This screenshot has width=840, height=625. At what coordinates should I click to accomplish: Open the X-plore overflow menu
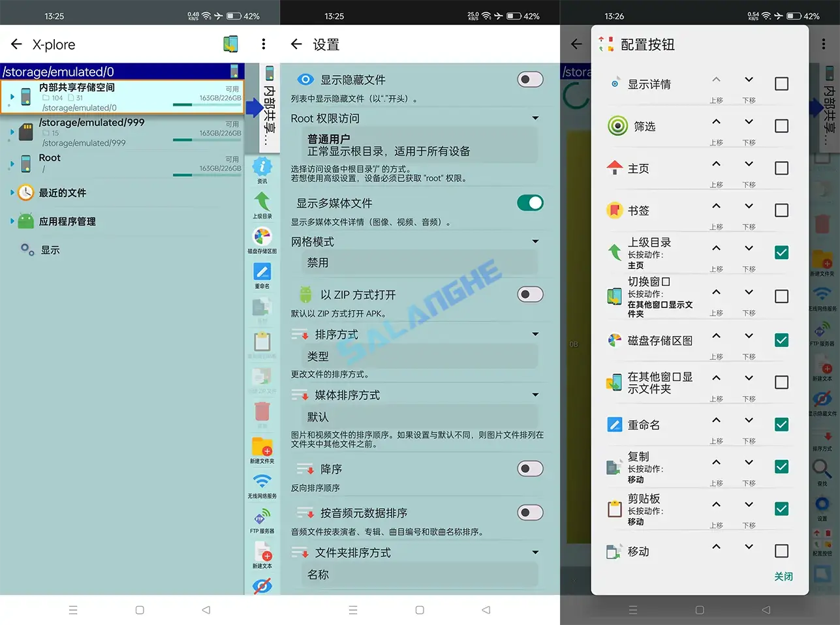tap(264, 44)
